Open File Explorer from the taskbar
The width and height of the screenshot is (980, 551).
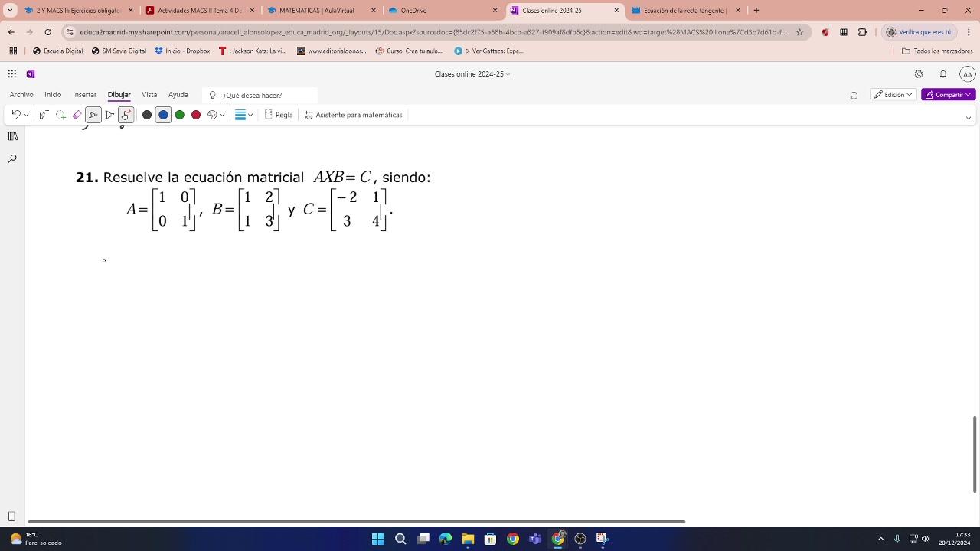[468, 539]
